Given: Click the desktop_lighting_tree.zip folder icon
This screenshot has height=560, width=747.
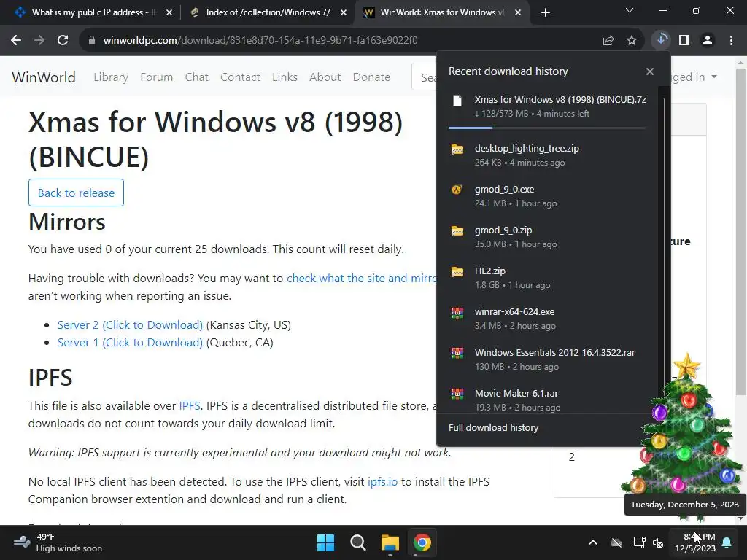Looking at the screenshot, I should pyautogui.click(x=457, y=149).
